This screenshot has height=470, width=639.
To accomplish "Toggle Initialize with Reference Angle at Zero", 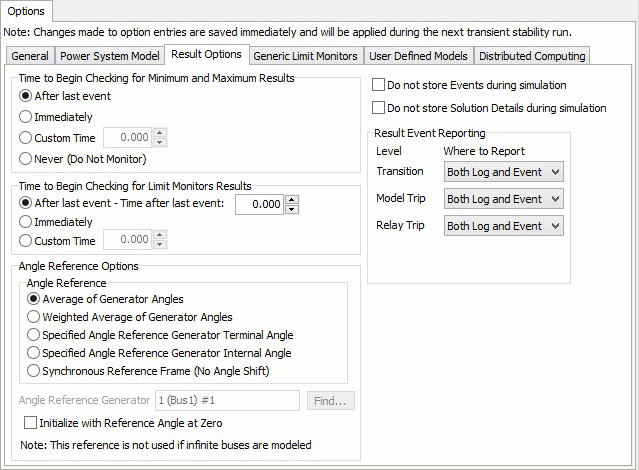I will tap(31, 423).
